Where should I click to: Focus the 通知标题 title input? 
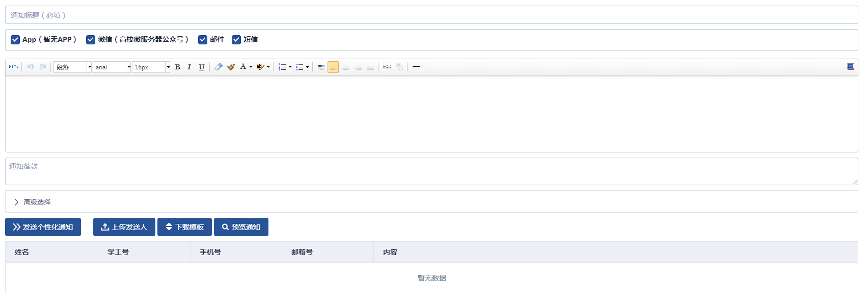[x=431, y=15]
